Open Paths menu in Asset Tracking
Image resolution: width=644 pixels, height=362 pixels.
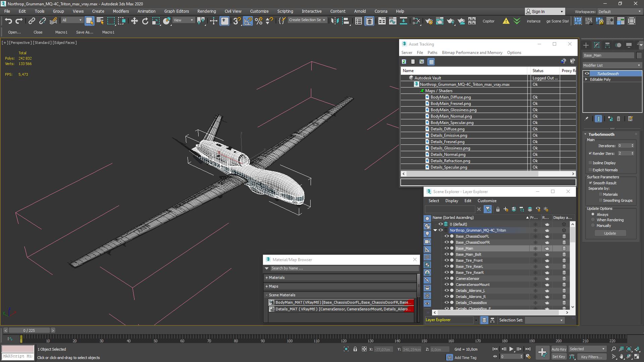click(x=432, y=53)
